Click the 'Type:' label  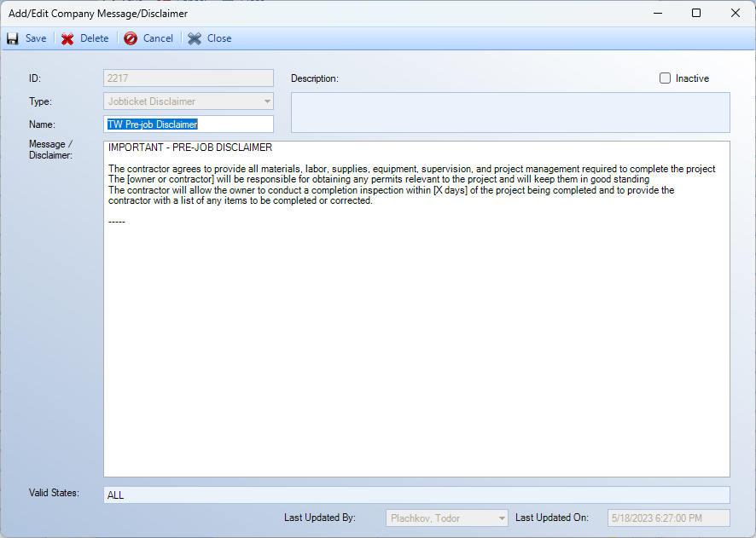click(40, 101)
